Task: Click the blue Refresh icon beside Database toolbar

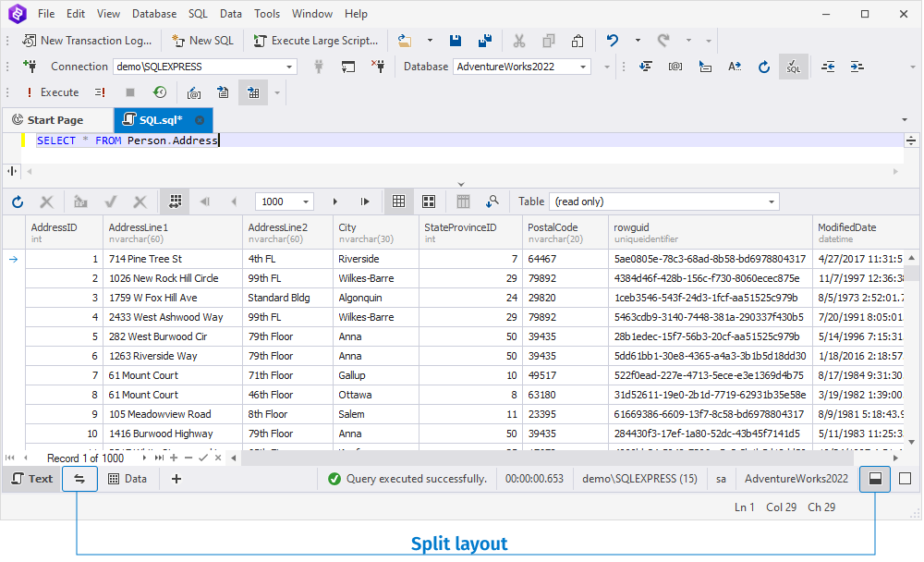Action: coord(764,67)
